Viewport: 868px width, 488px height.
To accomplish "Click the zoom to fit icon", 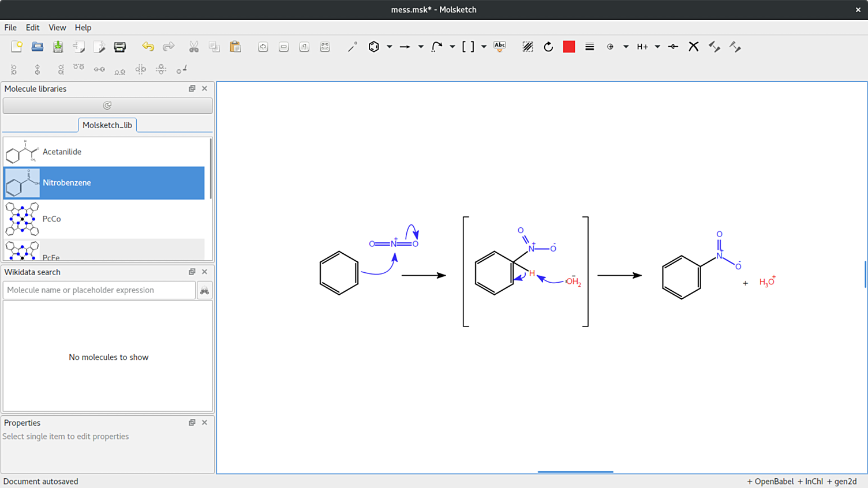I will tap(325, 47).
